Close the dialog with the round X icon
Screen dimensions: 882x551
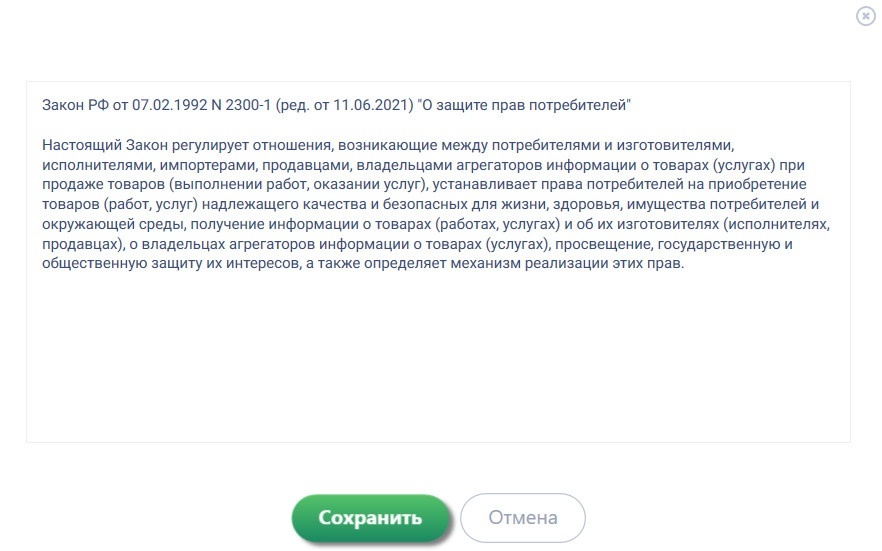[x=866, y=16]
